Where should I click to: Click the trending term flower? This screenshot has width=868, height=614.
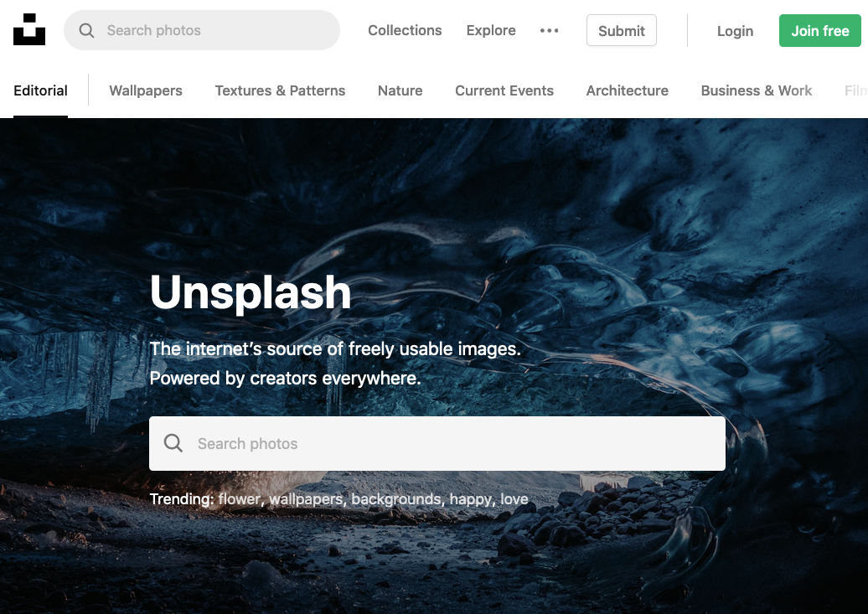(x=239, y=499)
